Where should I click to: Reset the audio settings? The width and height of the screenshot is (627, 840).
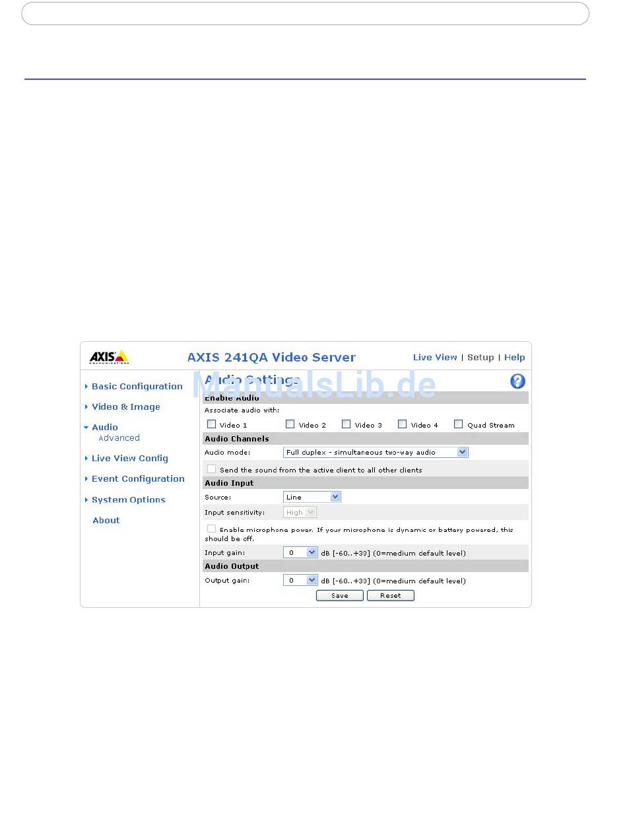coord(391,596)
